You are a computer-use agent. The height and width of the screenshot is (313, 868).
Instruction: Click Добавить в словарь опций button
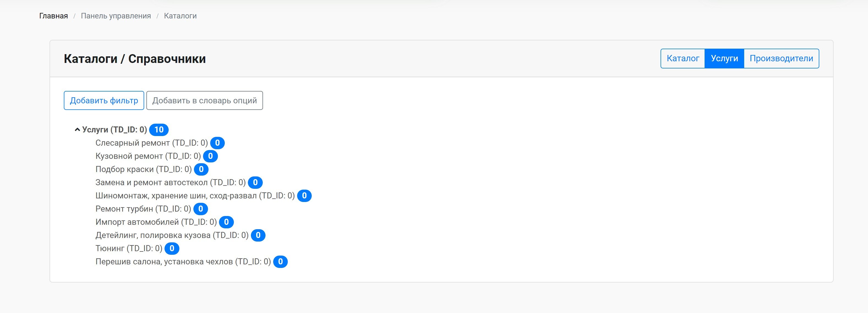204,101
